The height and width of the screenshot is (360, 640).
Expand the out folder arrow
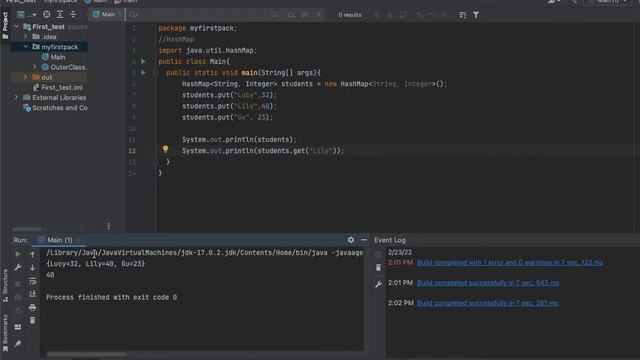pyautogui.click(x=25, y=77)
